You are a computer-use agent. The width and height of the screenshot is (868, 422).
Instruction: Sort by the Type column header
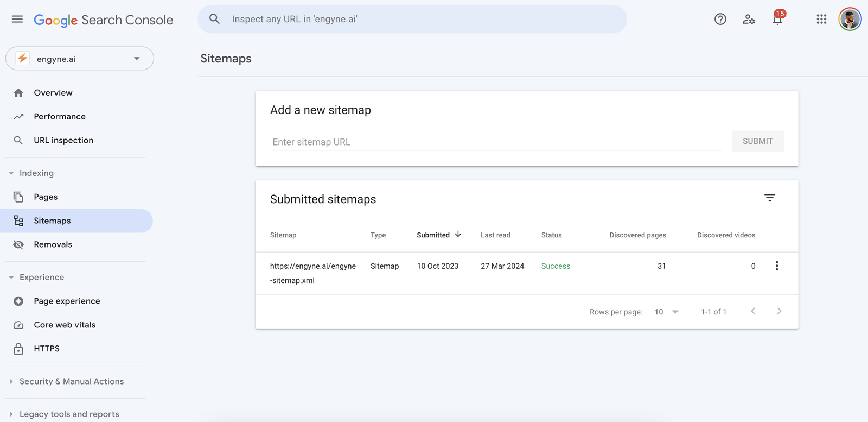pyautogui.click(x=378, y=235)
